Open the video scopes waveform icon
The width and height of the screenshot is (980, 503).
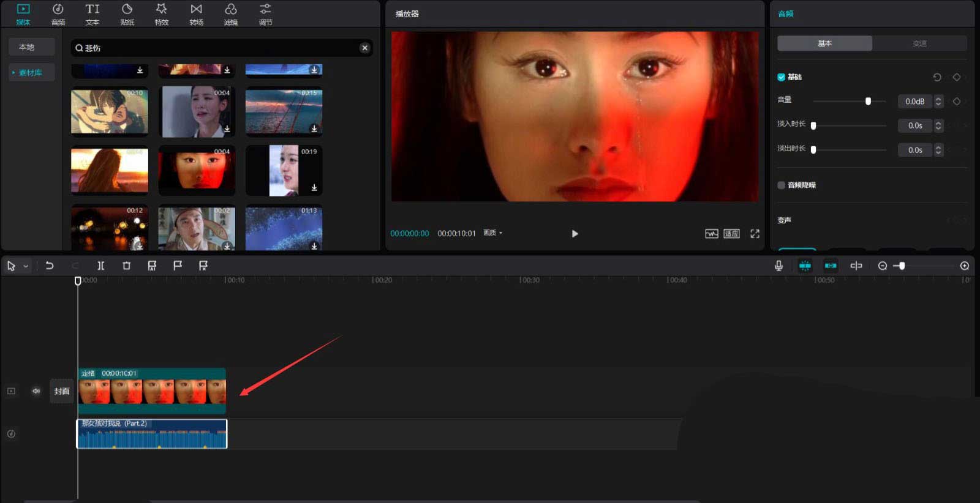pos(711,233)
